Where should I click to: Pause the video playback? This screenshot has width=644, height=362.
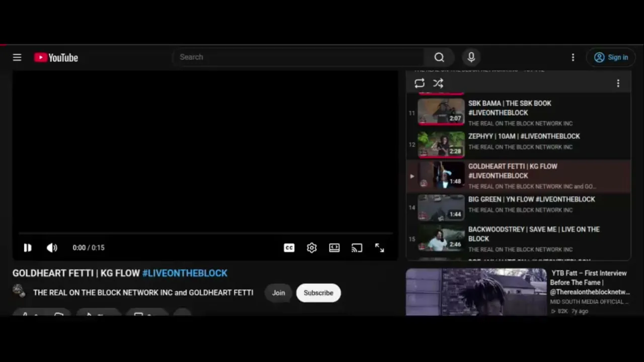(27, 247)
